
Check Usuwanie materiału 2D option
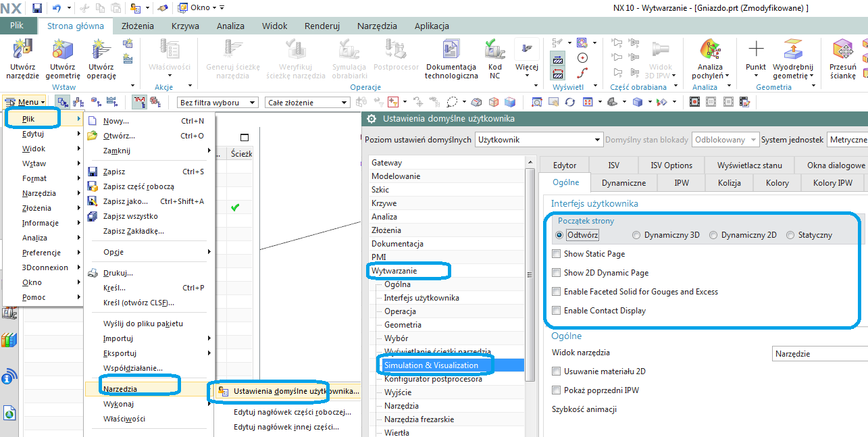click(x=557, y=371)
